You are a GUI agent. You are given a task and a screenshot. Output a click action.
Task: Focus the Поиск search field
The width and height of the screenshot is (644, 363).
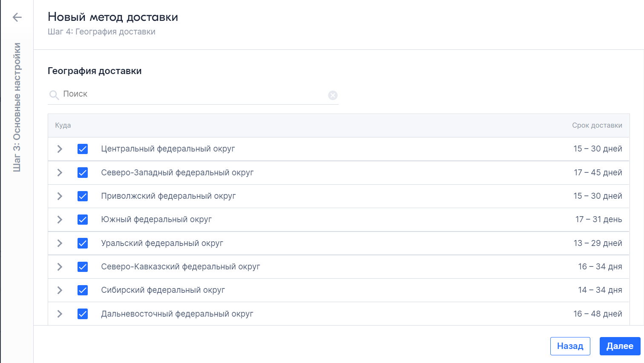click(x=194, y=94)
